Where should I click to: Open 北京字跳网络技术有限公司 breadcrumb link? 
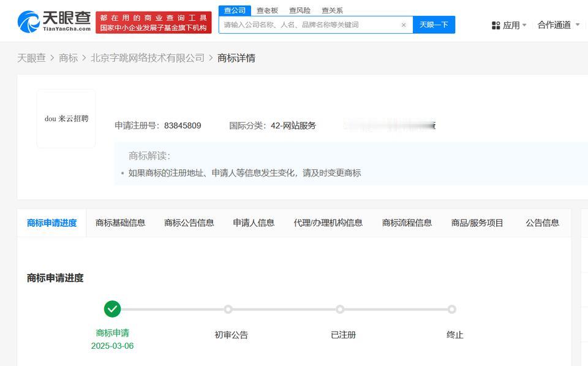(x=148, y=58)
